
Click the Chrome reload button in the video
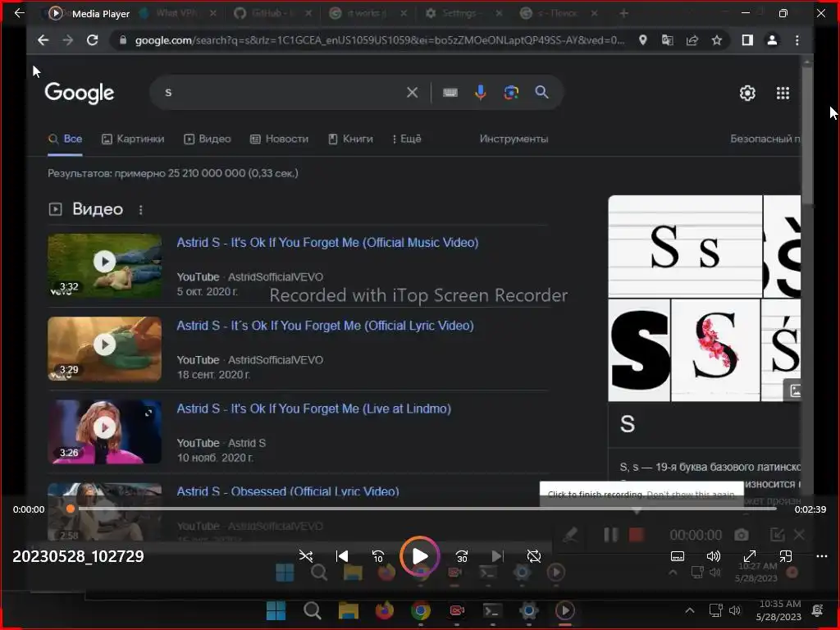tap(92, 40)
